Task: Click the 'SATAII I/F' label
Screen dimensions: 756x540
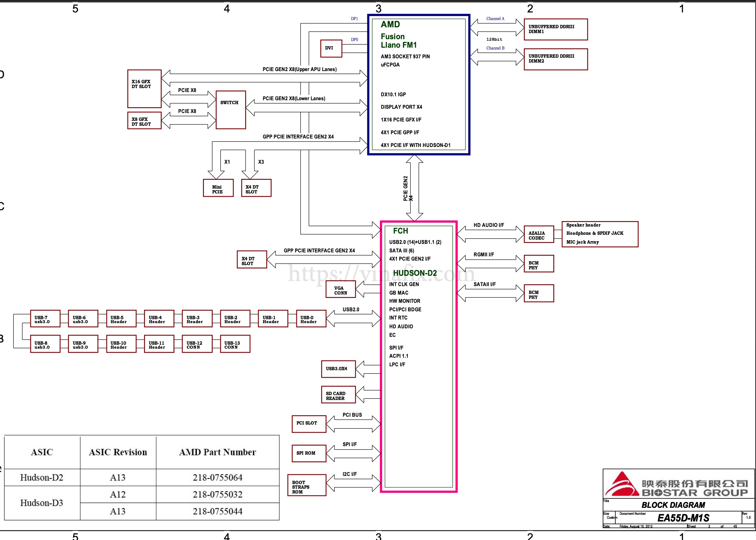Action: tap(485, 284)
